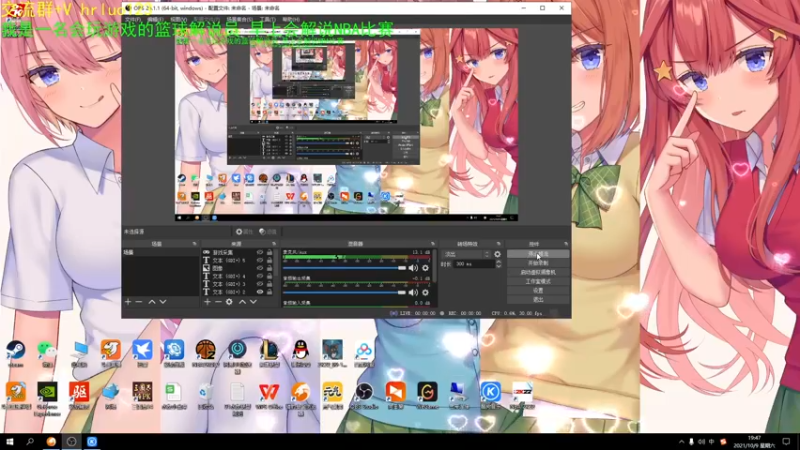Viewport: 800px width, 450px height.
Task: Open microphone/Aux audio settings gear
Action: tap(426, 268)
